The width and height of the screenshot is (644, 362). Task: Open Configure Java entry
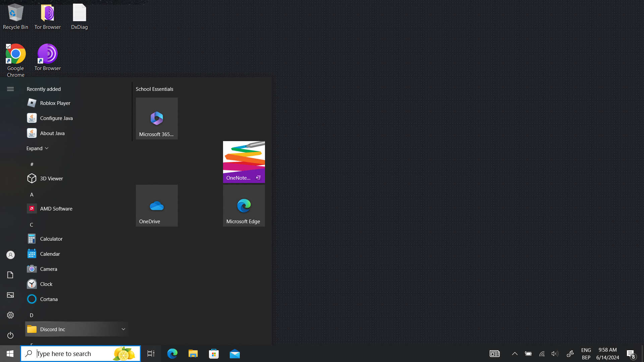pos(56,118)
